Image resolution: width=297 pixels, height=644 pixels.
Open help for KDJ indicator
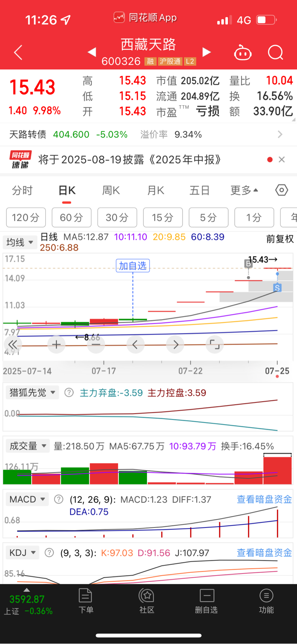49,553
